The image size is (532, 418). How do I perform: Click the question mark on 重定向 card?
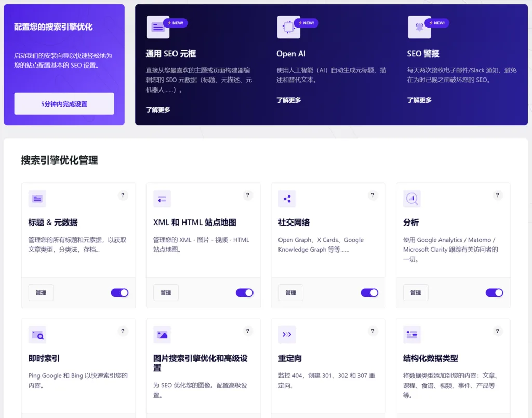373,331
